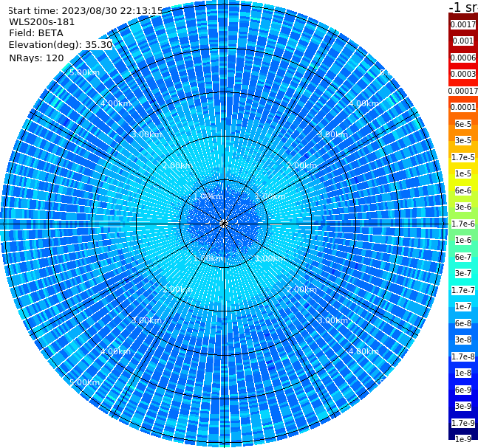Viewport: 478px width, 448px height.
Task: Choose the 1e-7 colorbar value
Action: point(463,306)
